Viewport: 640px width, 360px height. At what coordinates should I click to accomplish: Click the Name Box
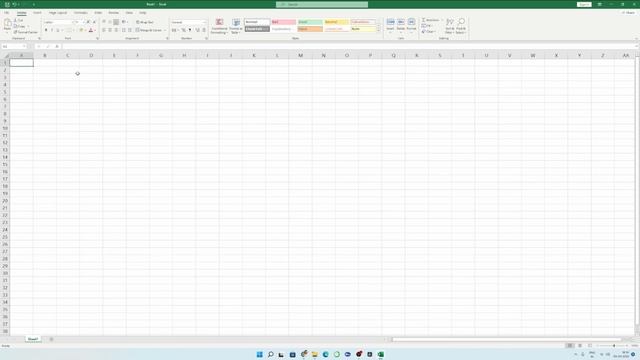tap(14, 47)
